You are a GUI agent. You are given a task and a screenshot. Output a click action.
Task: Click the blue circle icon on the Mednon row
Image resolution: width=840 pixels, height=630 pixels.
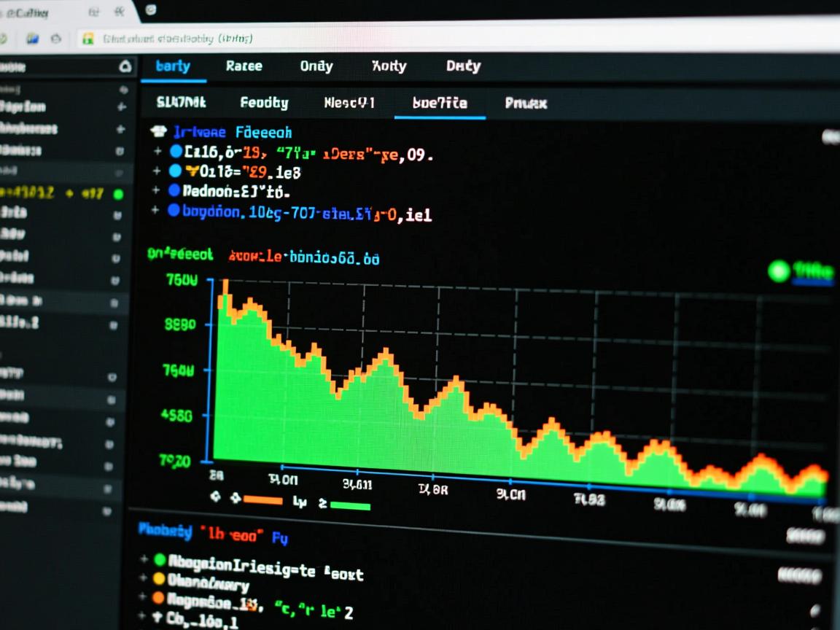click(174, 191)
